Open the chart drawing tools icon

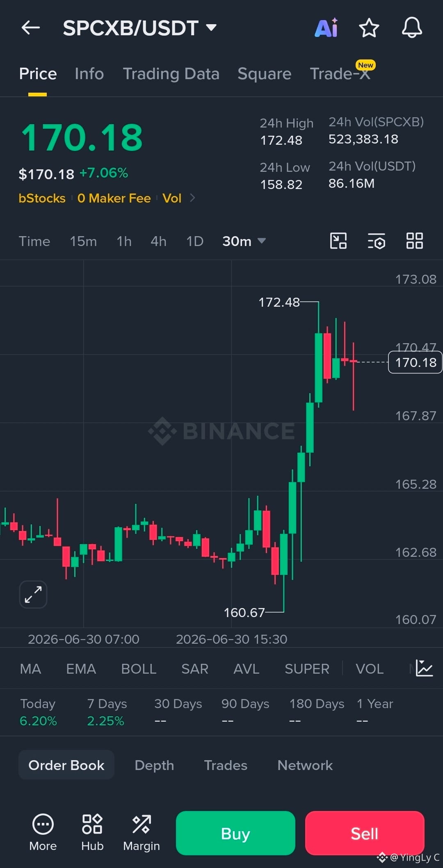tap(338, 241)
